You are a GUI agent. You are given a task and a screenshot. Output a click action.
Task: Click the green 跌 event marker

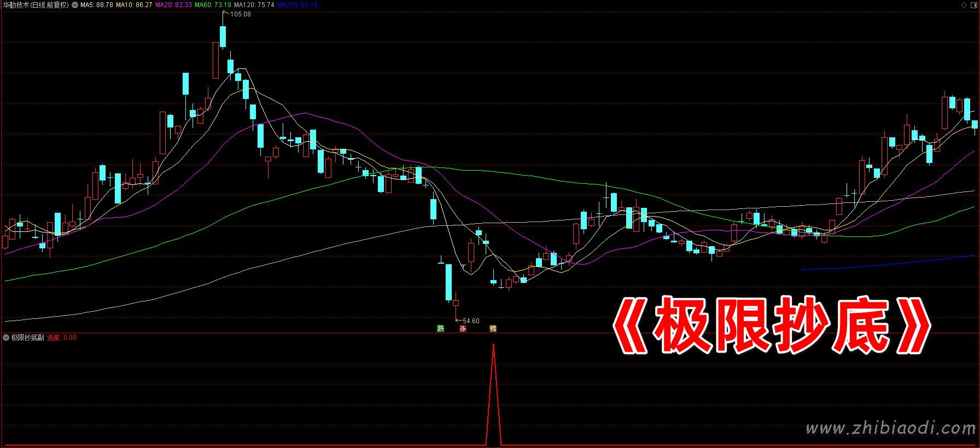click(x=440, y=328)
